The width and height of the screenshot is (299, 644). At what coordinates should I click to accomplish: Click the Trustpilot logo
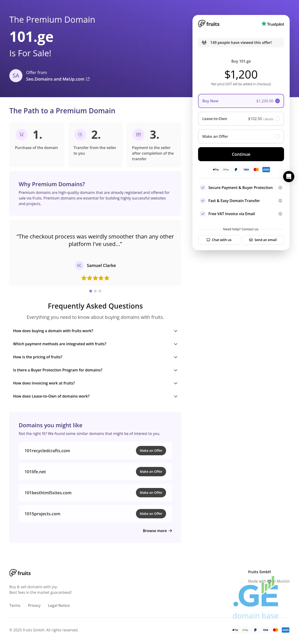coord(273,24)
